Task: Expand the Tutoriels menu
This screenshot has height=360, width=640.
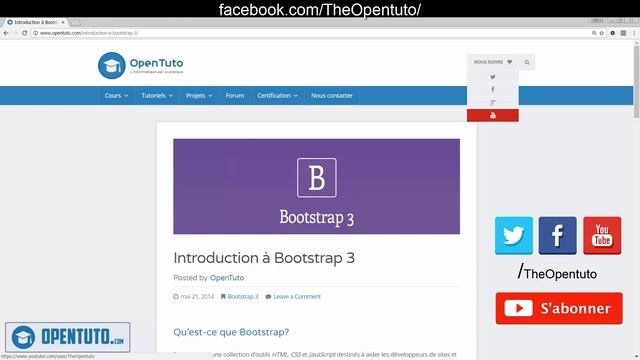Action: 157,96
